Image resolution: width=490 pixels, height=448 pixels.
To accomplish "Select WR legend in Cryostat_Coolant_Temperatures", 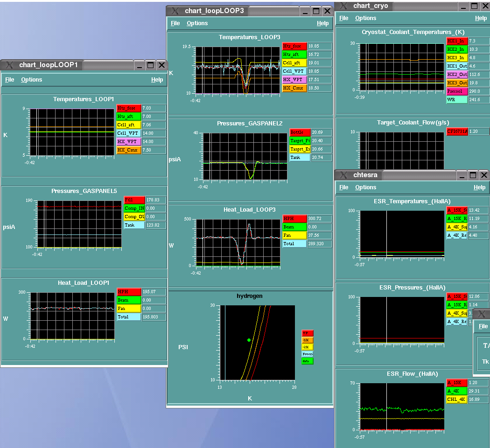I will (x=457, y=100).
